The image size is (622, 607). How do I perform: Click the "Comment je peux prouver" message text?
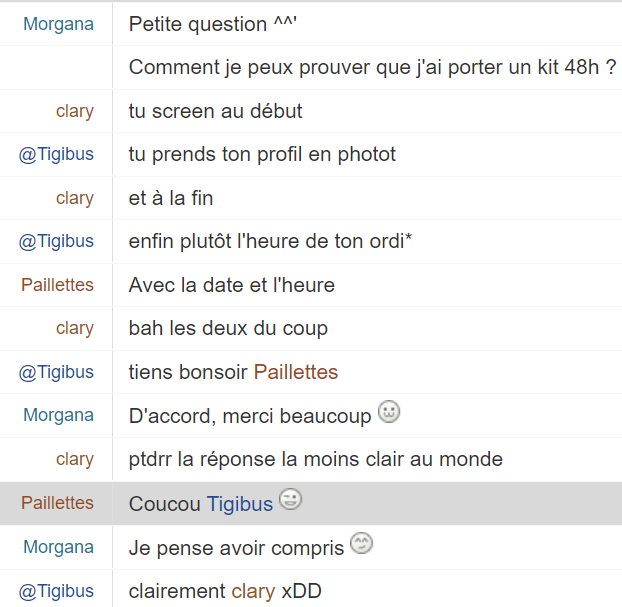click(372, 68)
